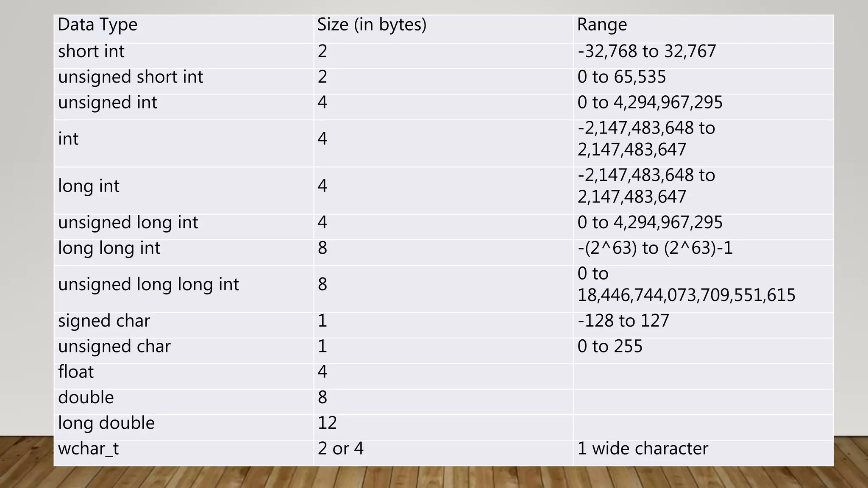Click the '-128 to 127' range cell
The height and width of the screenshot is (488, 868).
(x=703, y=325)
